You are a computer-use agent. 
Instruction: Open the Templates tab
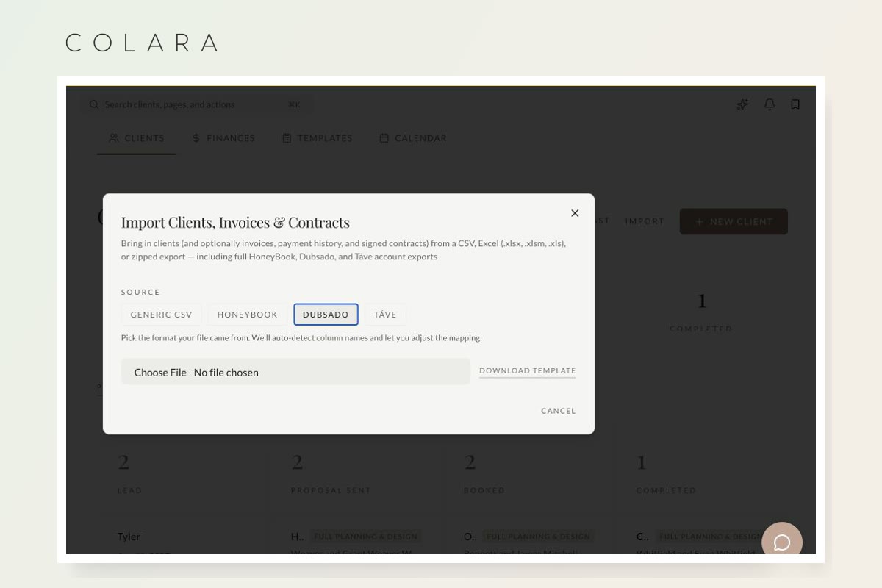[318, 138]
